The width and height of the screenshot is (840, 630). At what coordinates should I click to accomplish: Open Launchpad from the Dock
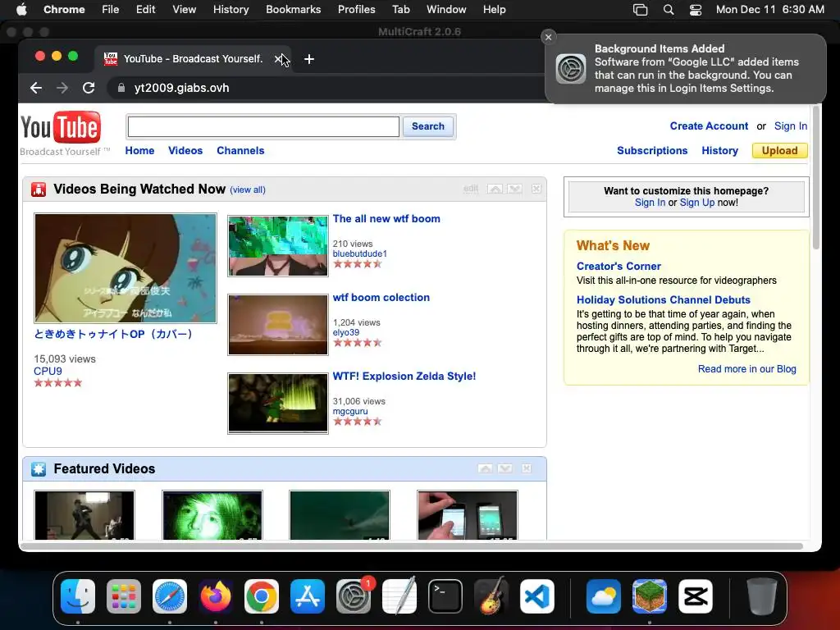tap(124, 596)
